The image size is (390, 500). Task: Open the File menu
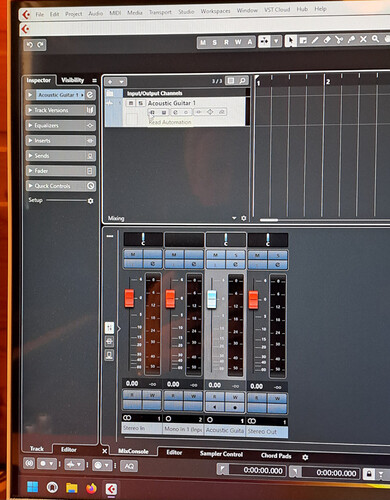(x=40, y=14)
